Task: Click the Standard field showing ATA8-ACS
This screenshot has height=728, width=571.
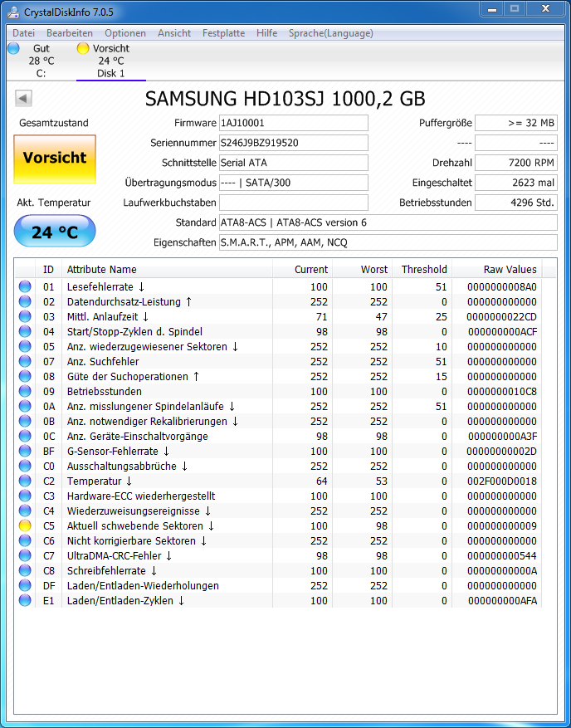Action: coord(388,222)
